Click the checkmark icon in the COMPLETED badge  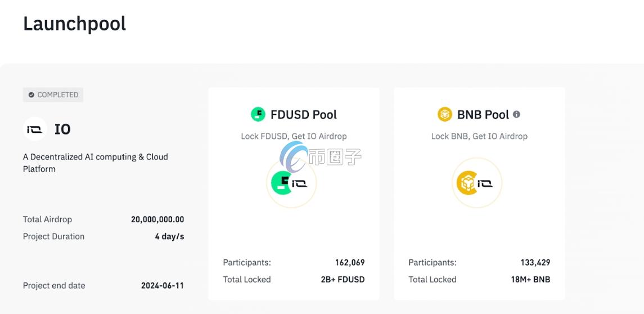pyautogui.click(x=31, y=95)
